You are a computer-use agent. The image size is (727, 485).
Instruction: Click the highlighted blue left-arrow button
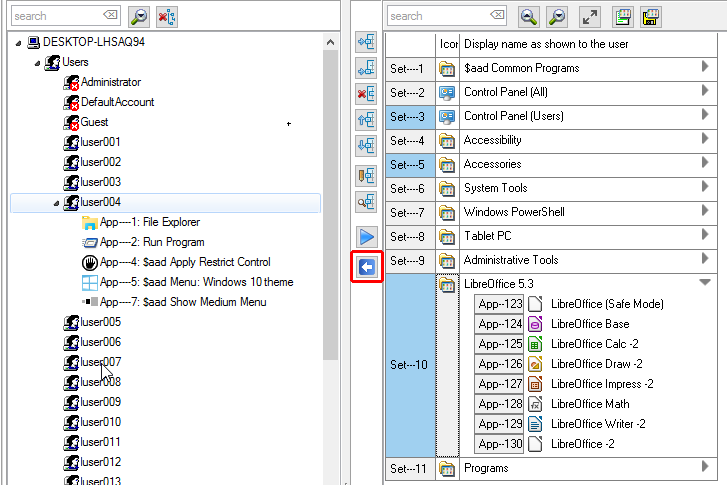(x=366, y=266)
